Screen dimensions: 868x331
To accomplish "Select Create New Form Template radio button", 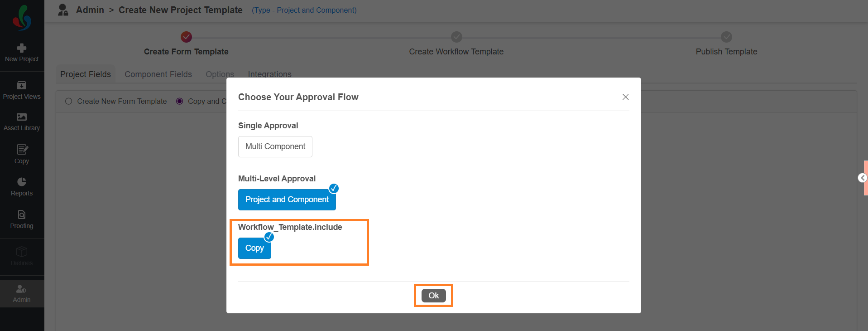I will click(x=69, y=101).
